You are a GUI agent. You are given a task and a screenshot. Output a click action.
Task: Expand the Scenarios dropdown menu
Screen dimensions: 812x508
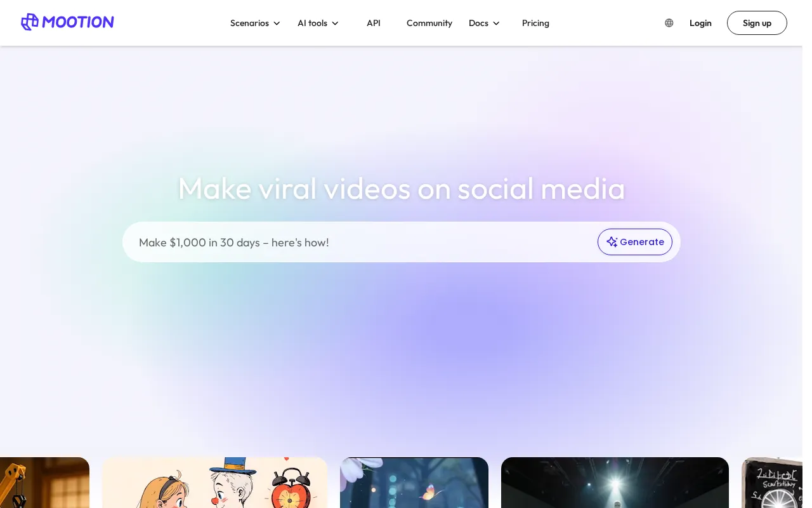[x=255, y=23]
